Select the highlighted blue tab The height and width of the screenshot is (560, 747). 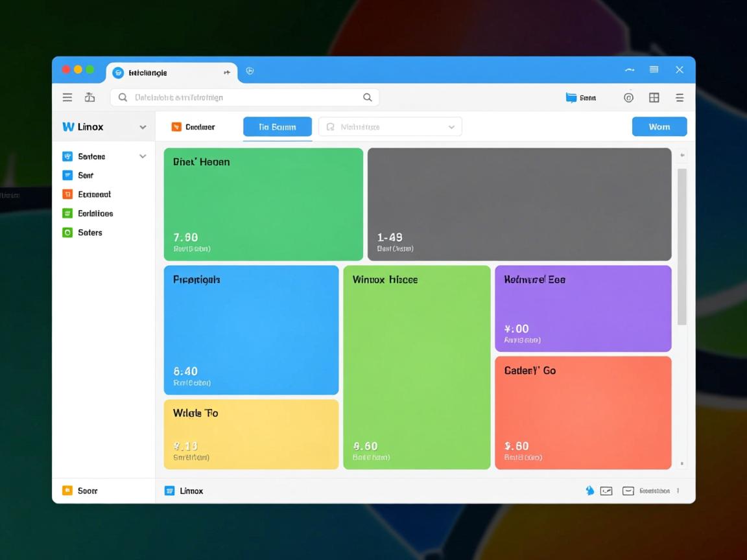click(x=277, y=127)
